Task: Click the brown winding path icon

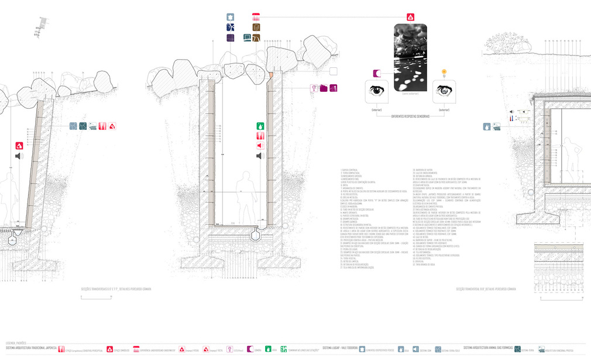Action: 256,37
